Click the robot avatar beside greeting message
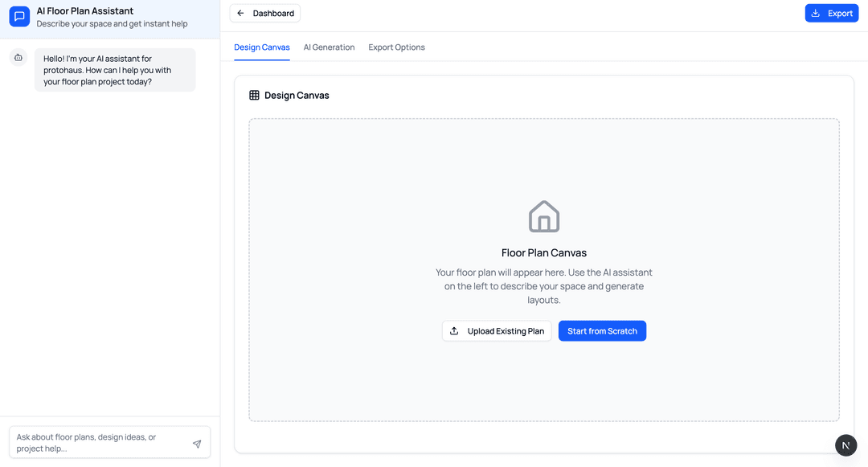868x467 pixels. (x=18, y=58)
